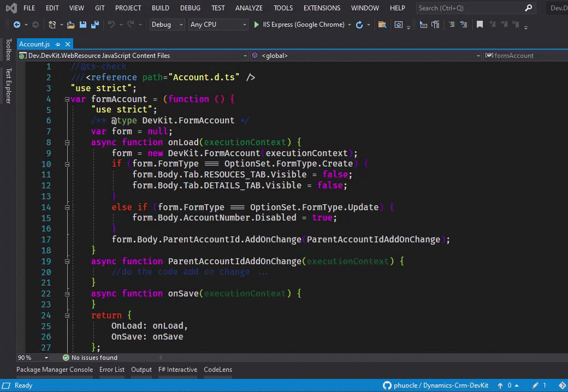Click the up-arrow unpushed commits indicator

click(500, 385)
